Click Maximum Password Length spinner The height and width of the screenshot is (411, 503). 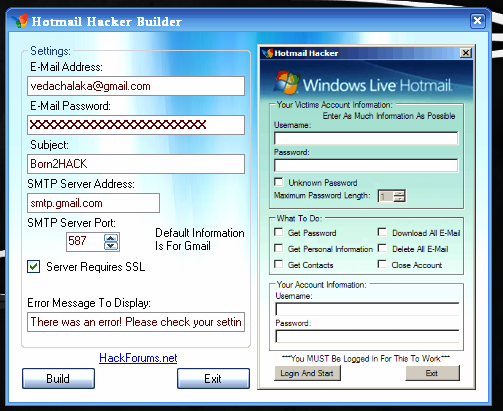pyautogui.click(x=392, y=196)
